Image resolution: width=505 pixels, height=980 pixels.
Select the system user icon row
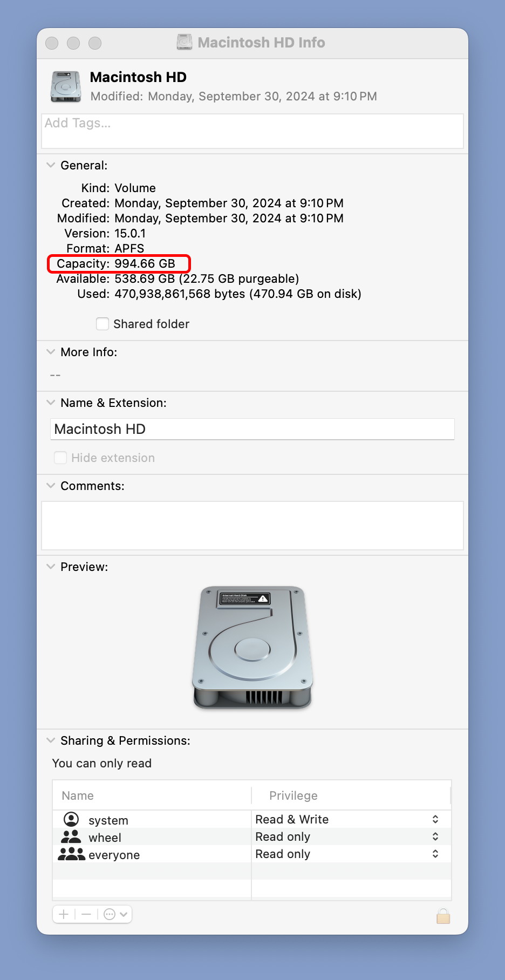tap(152, 820)
